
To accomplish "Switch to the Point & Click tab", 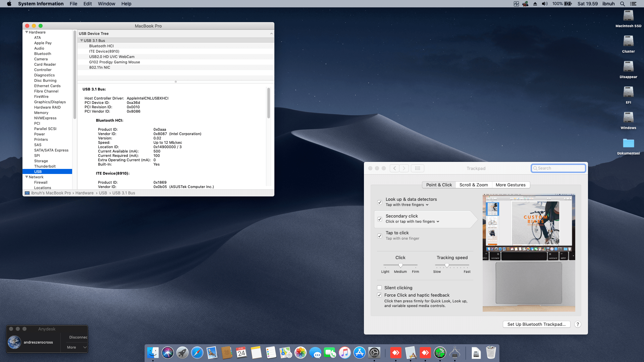I will (x=439, y=185).
